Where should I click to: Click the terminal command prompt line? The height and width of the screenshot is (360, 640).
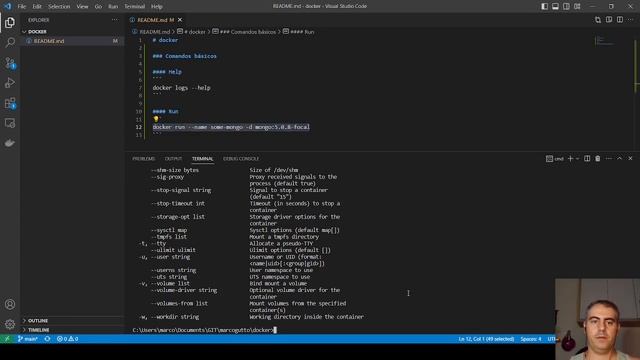point(204,330)
